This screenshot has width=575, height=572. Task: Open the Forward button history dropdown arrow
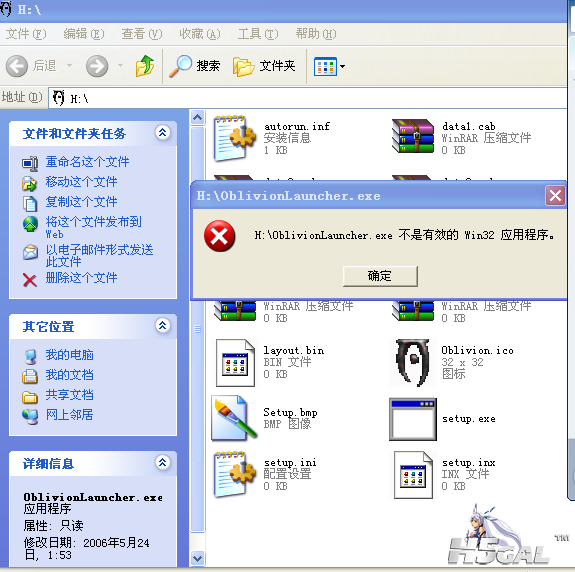click(120, 66)
